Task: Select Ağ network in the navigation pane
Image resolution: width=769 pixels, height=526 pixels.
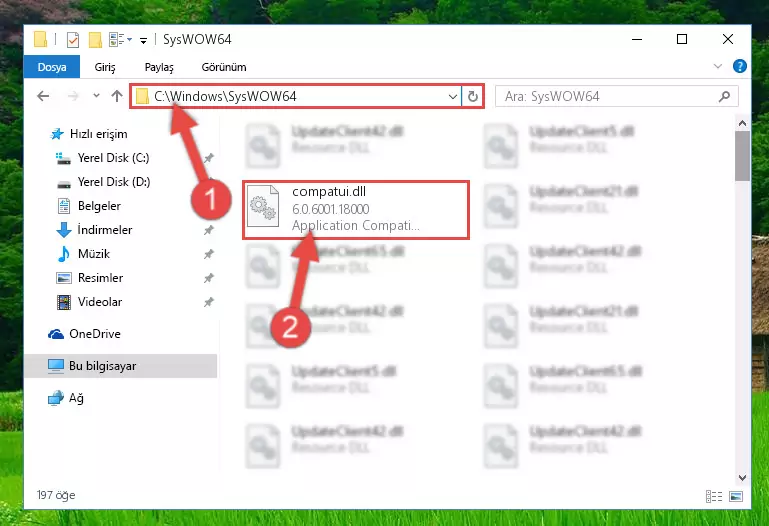Action: [76, 398]
